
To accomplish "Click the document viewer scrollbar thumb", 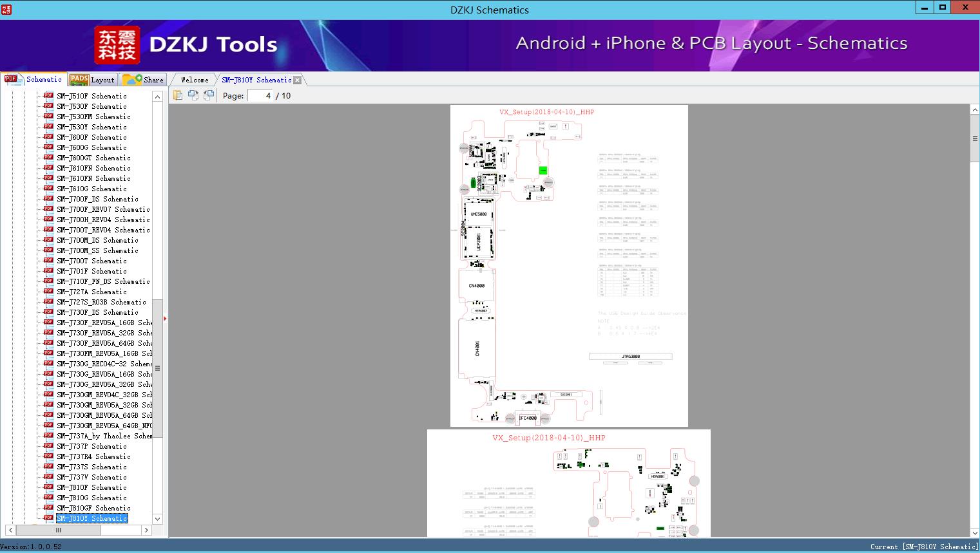I will [x=975, y=139].
